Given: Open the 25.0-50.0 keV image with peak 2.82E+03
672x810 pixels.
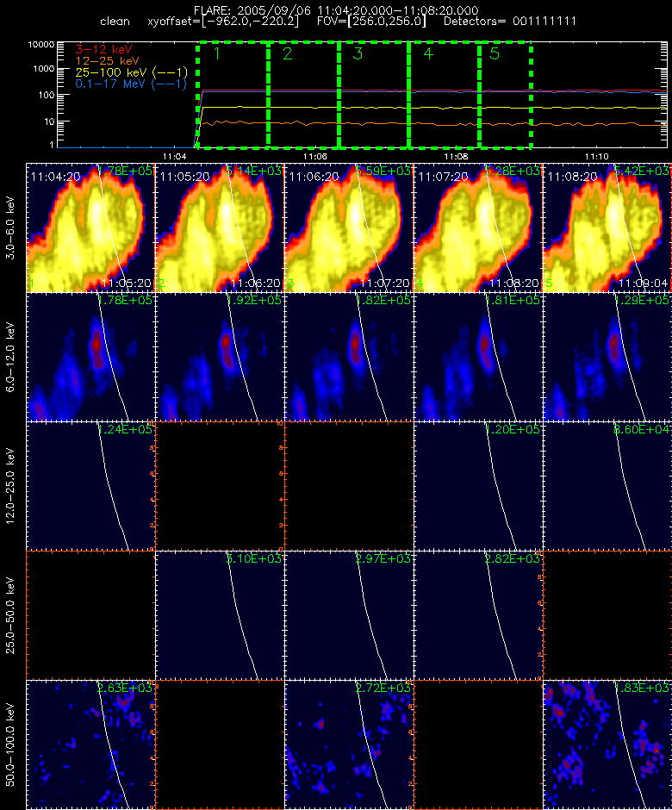Looking at the screenshot, I should [x=478, y=615].
